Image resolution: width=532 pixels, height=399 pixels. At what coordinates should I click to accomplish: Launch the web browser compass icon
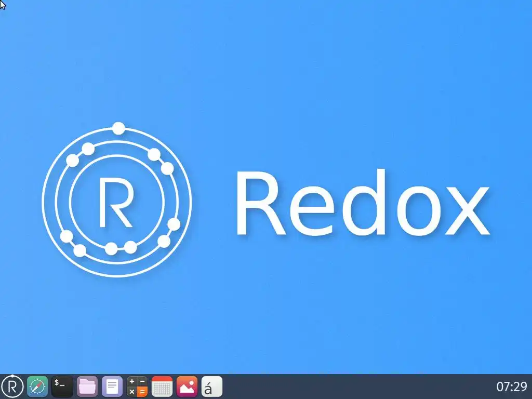37,387
